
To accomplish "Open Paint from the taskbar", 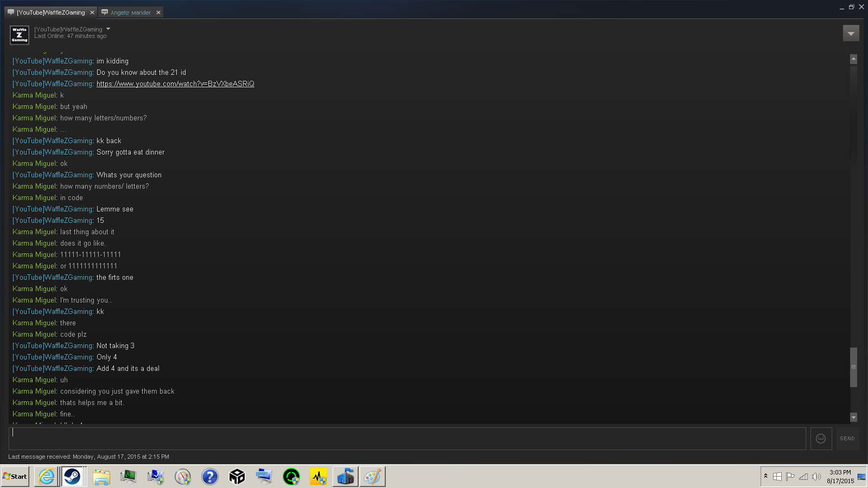I will point(373,477).
